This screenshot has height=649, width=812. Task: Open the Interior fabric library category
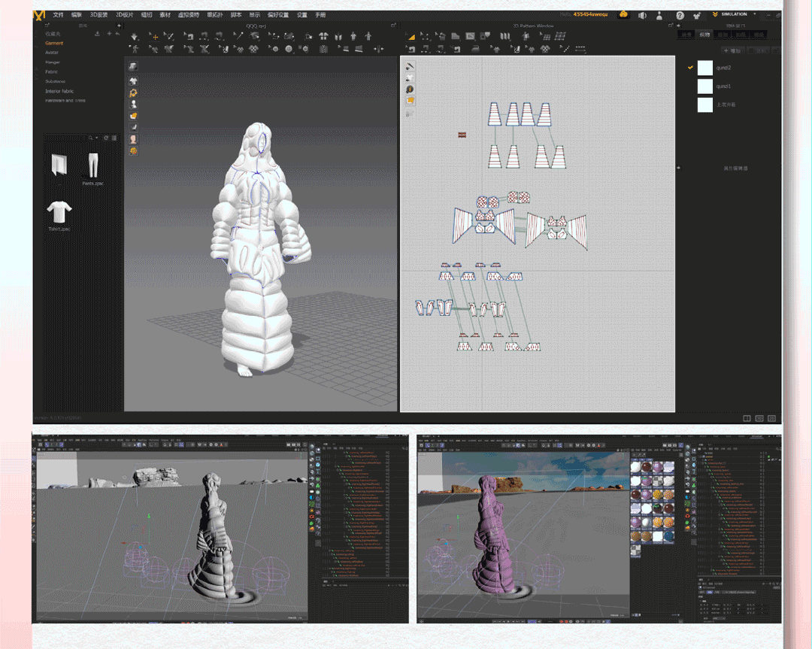pyautogui.click(x=59, y=91)
